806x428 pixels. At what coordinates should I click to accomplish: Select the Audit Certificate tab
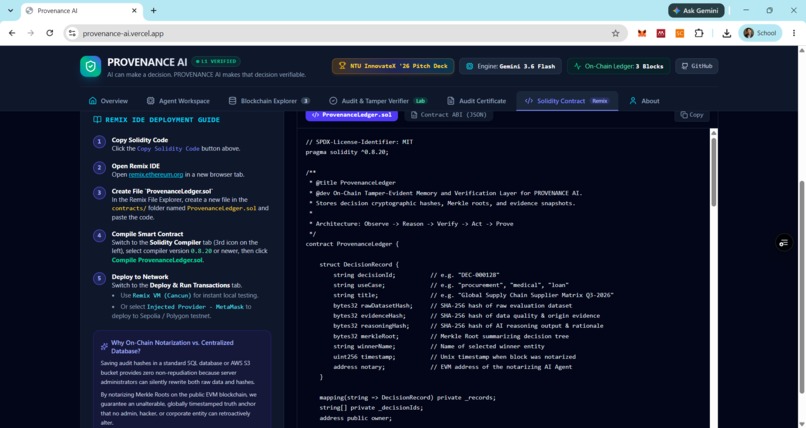tap(476, 101)
